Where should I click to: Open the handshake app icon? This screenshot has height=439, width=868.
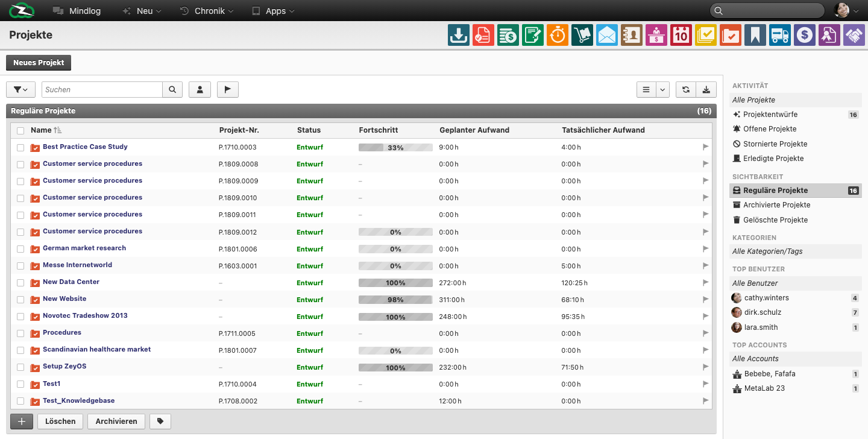pos(854,35)
